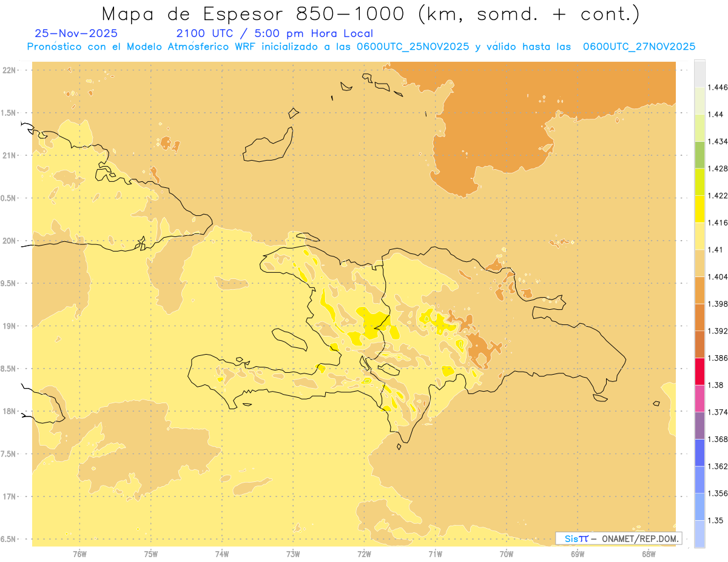This screenshot has width=728, height=562.
Task: Click the color bar value '1.434'
Action: (718, 141)
